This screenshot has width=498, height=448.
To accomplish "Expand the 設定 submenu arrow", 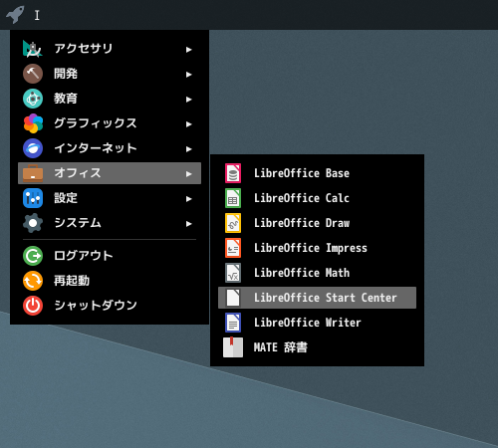I will coord(189,199).
